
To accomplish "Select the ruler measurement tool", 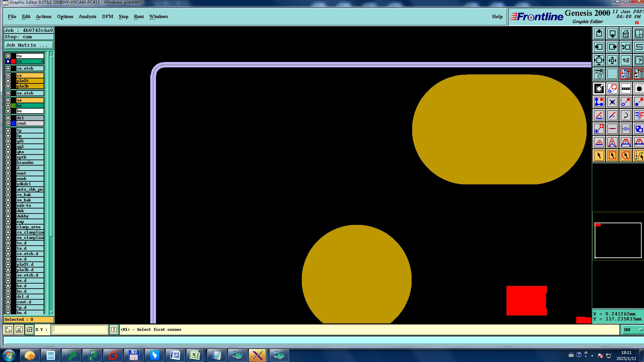I will pos(626,89).
